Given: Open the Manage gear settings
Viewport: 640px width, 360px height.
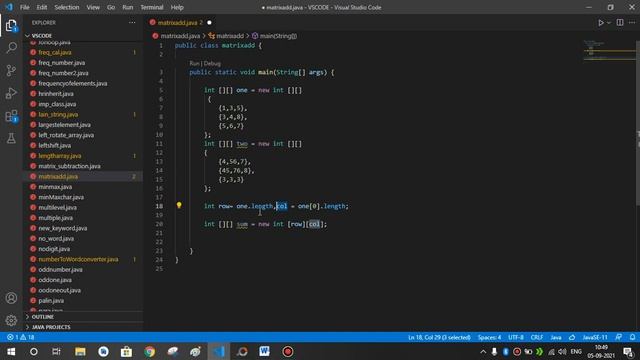Looking at the screenshot, I should click(x=11, y=320).
